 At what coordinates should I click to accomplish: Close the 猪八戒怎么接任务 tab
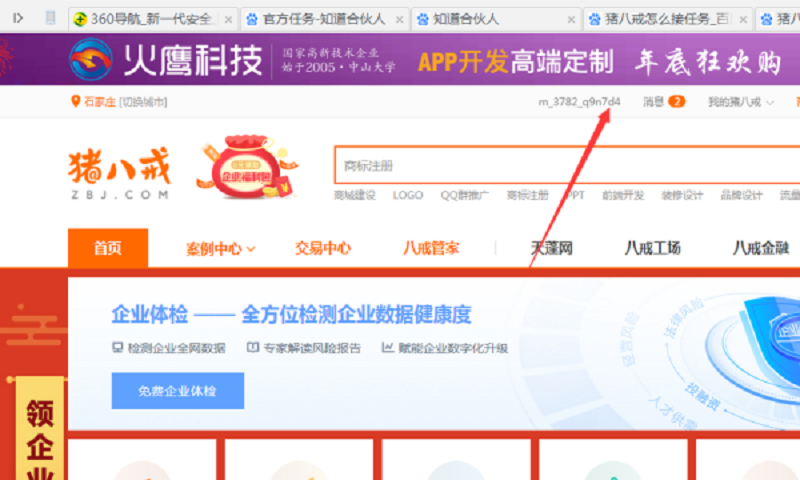[743, 20]
